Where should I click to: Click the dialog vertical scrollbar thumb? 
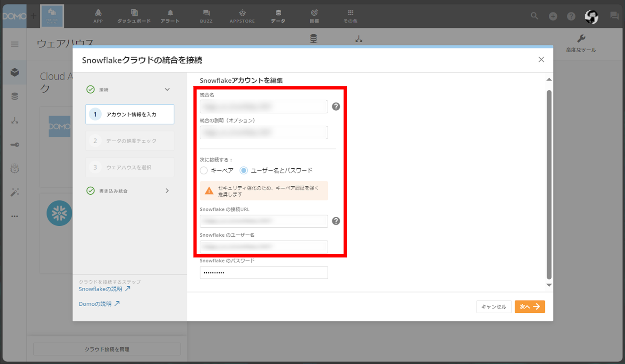pyautogui.click(x=549, y=185)
